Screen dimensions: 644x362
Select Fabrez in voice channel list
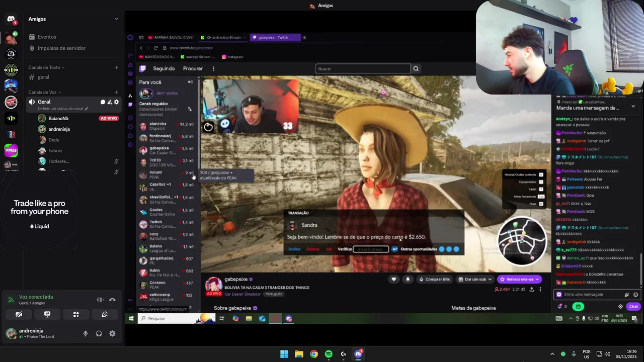tap(55, 150)
